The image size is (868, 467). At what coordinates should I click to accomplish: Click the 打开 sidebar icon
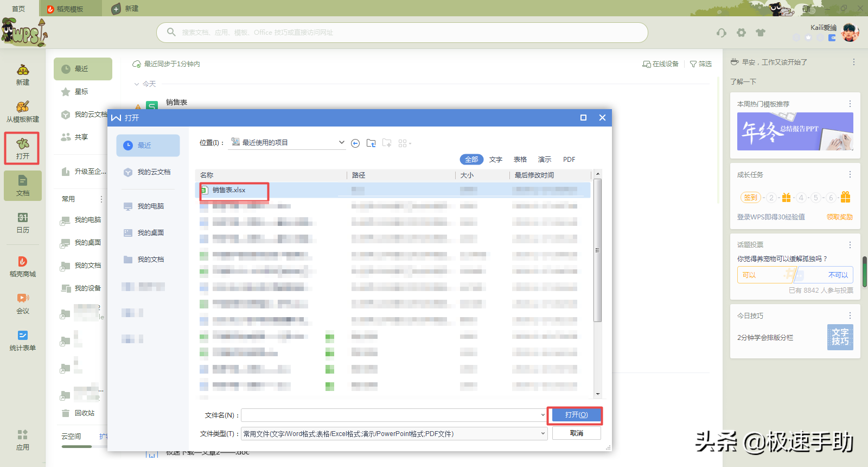pos(23,148)
